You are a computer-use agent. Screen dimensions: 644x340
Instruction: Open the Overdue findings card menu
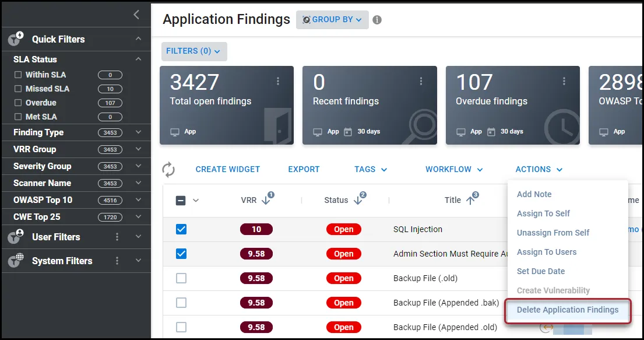[564, 81]
